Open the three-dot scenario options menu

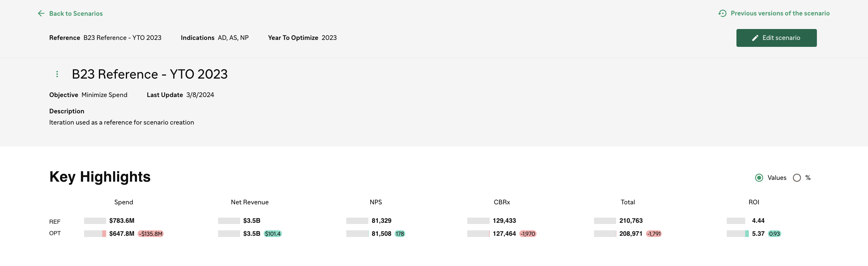pyautogui.click(x=57, y=74)
